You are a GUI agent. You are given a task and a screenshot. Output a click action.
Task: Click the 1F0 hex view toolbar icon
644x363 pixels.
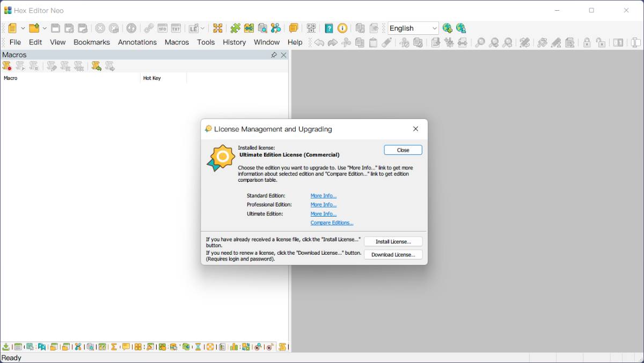click(x=162, y=28)
